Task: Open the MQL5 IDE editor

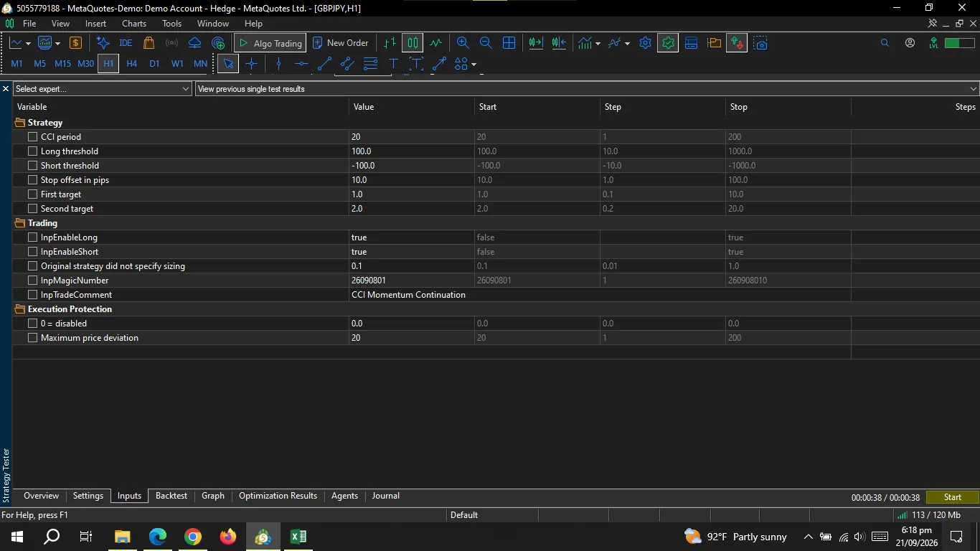Action: point(126,43)
